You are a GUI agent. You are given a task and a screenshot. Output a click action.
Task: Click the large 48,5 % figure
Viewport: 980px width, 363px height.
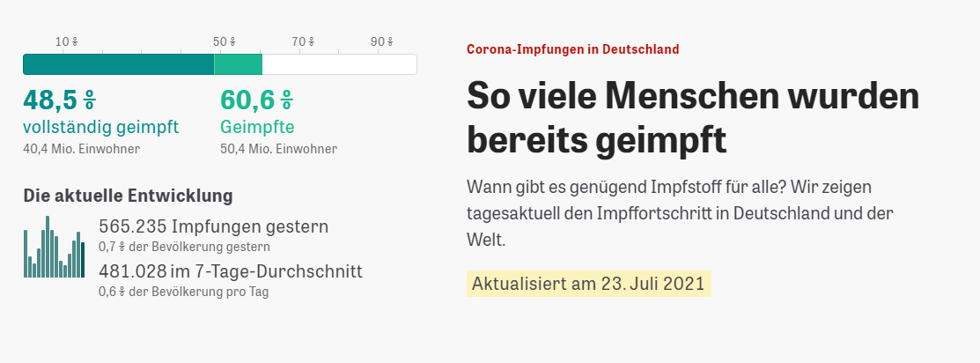coord(59,100)
